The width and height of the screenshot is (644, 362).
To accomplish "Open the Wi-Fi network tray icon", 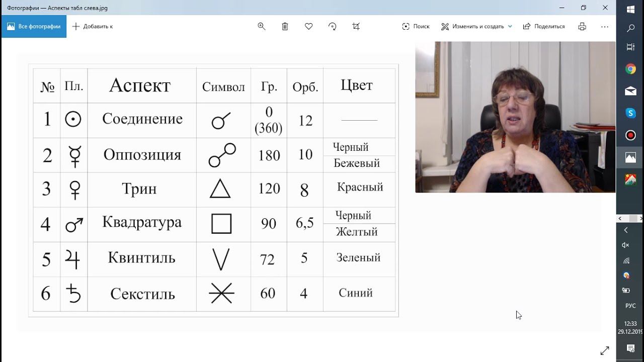I will coord(626,260).
